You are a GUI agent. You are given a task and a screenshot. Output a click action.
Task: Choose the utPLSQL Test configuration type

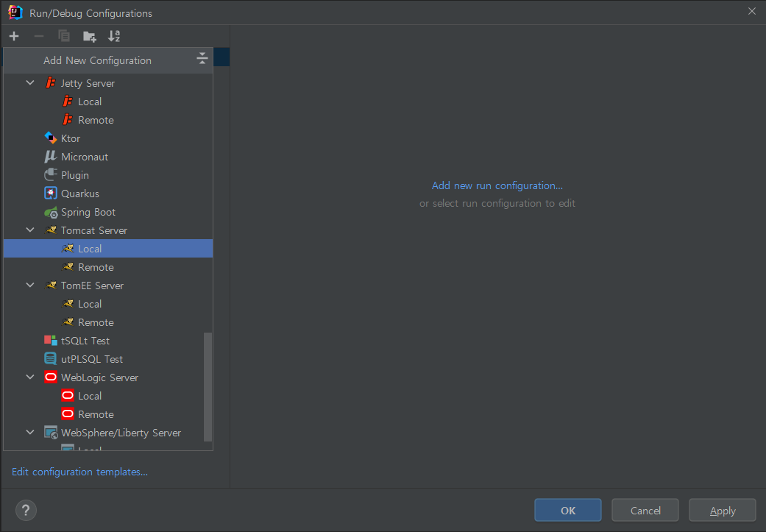[x=108, y=359]
